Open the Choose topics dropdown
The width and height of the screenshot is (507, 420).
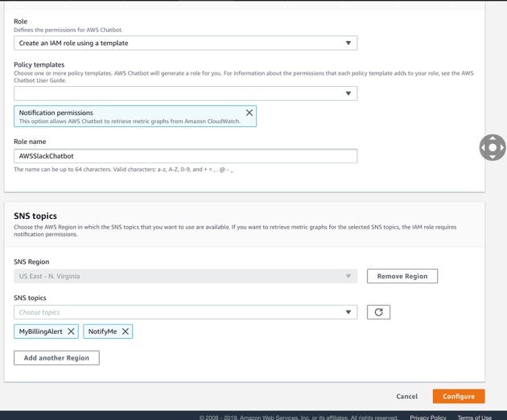tap(185, 312)
